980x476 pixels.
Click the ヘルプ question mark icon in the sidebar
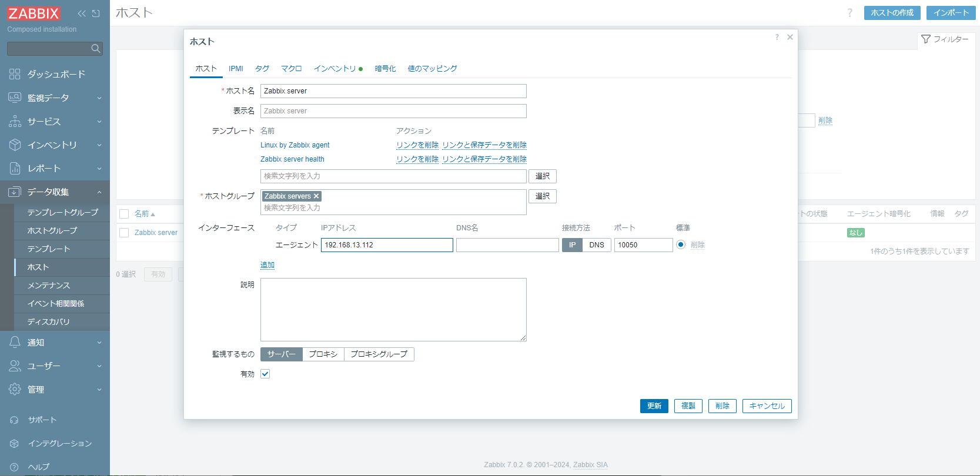(x=15, y=467)
